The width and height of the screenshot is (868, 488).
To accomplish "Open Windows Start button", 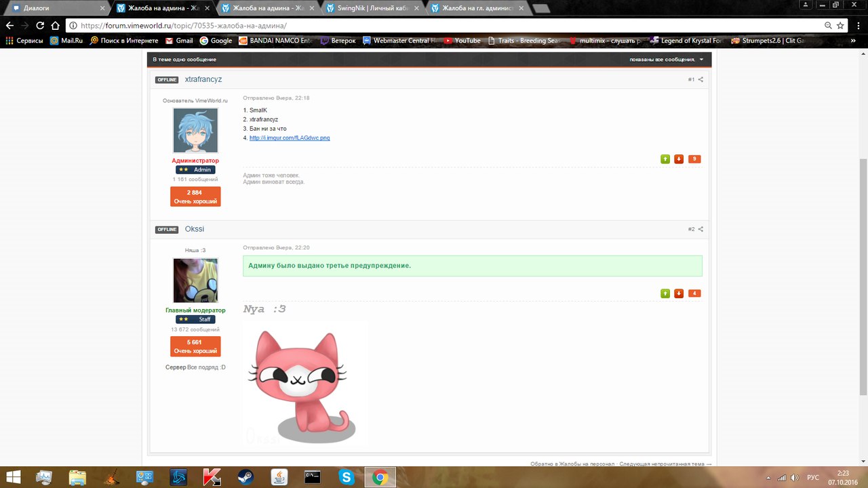I will click(x=13, y=477).
